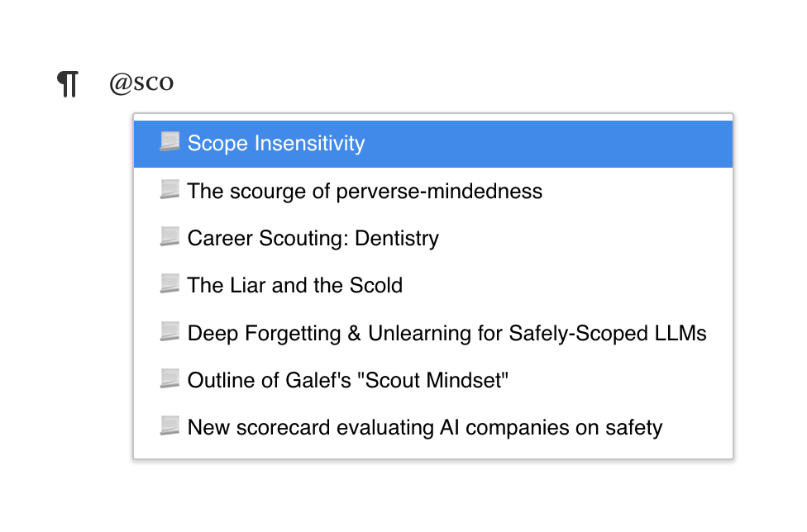Select New scorecard evaluating AI companies on safety
Viewport: 807px width, 532px height.
point(432,428)
